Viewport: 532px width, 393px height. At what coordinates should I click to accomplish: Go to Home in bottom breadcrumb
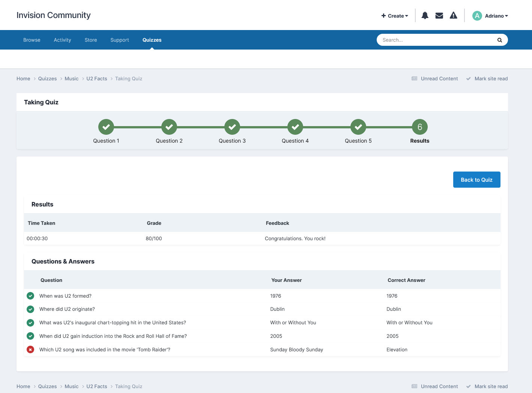click(x=23, y=386)
